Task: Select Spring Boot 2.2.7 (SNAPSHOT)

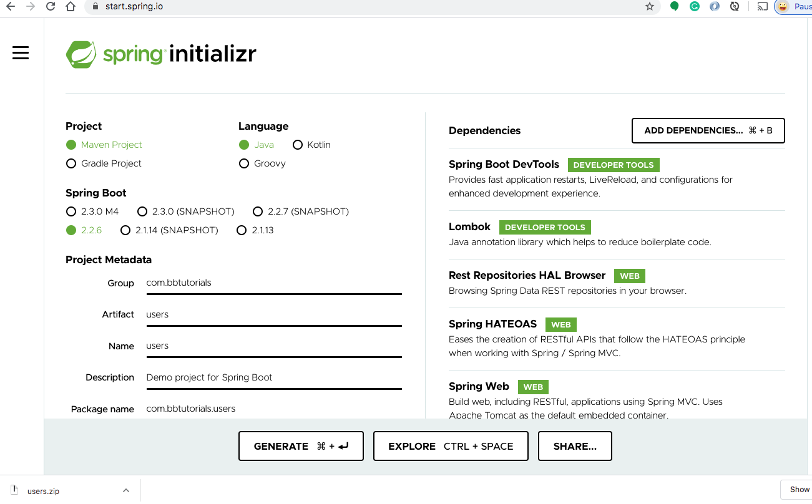Action: (x=300, y=211)
